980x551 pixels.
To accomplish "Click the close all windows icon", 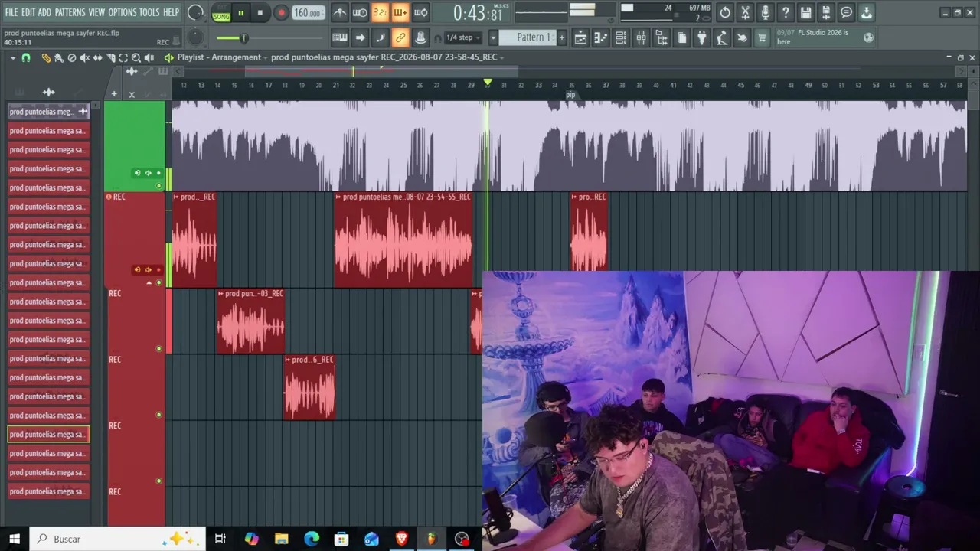I will point(741,37).
